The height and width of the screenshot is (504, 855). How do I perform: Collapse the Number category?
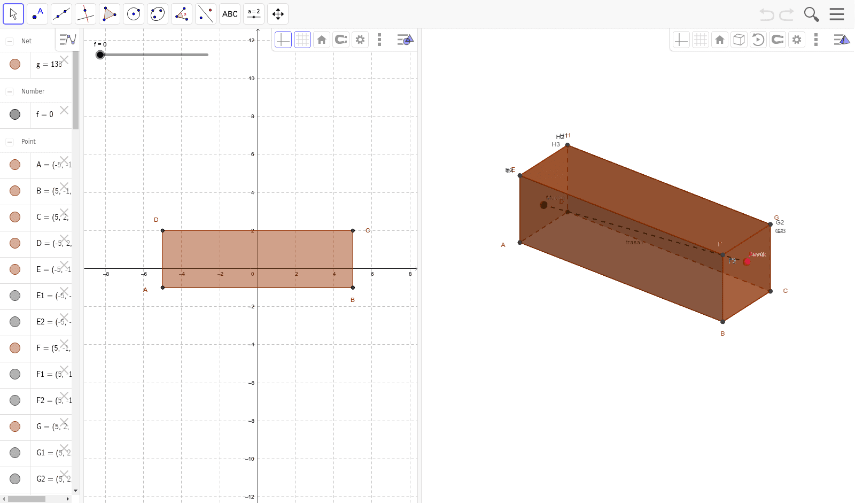10,91
